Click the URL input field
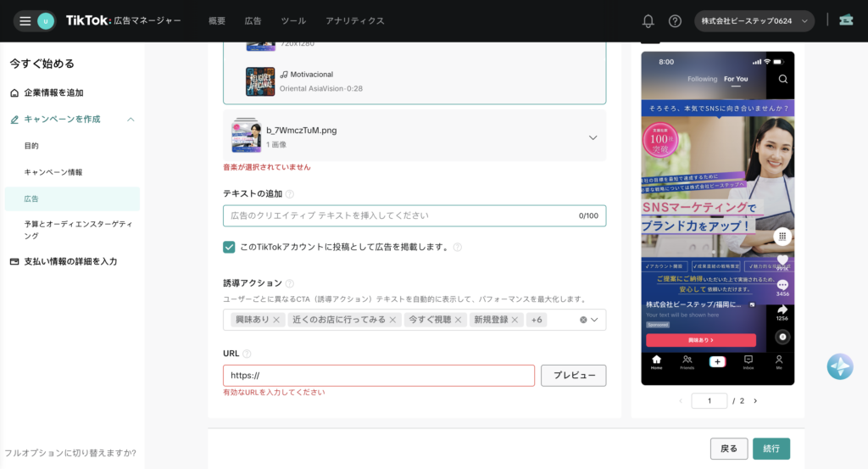The width and height of the screenshot is (868, 469). pyautogui.click(x=379, y=376)
